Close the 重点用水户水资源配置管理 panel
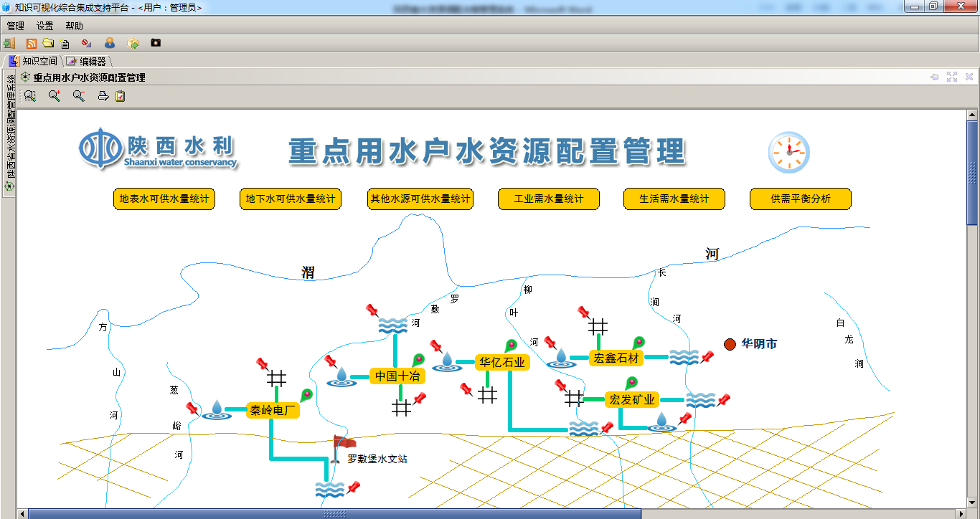Screen dimensions: 980x519 click(969, 77)
